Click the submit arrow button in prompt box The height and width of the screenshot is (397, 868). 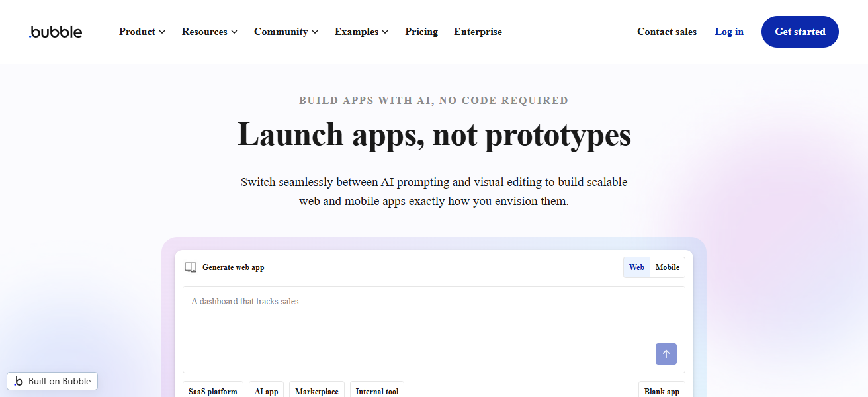(x=666, y=354)
